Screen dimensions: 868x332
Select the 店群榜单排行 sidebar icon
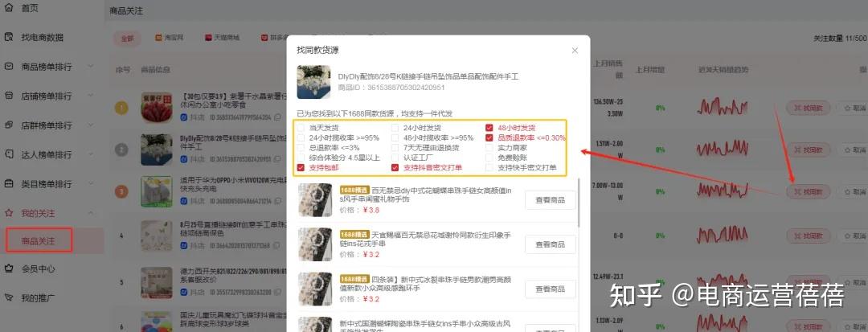(x=8, y=125)
